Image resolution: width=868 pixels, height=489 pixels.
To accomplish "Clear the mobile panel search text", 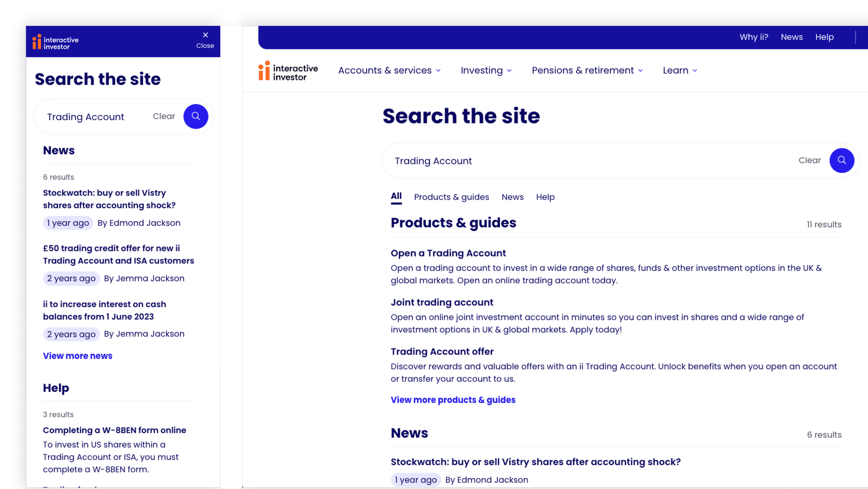I will coord(164,116).
